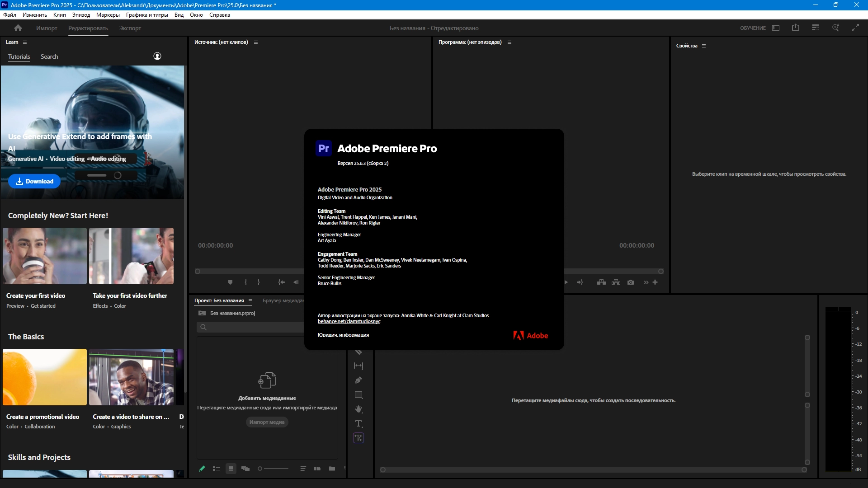Open the Workspaces dropdown icon
Image resolution: width=868 pixels, height=488 pixels.
tap(776, 28)
